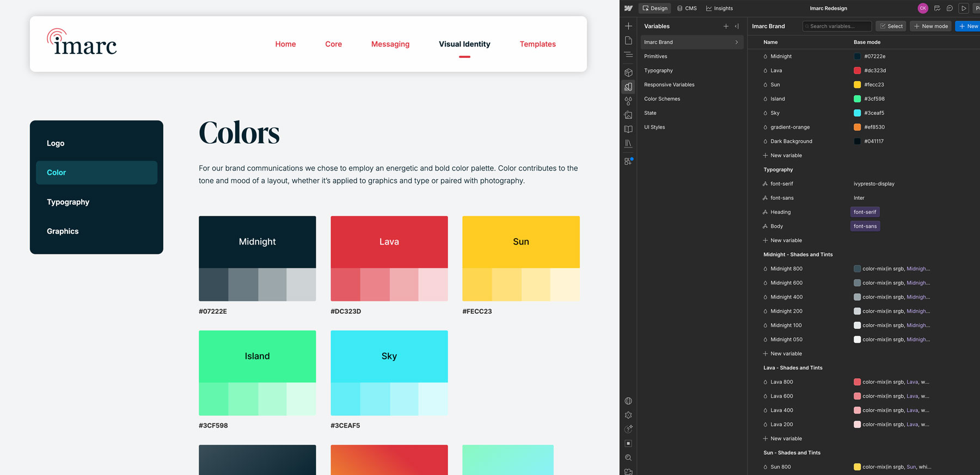The image size is (980, 475).
Task: Click the Core link in page navigation
Action: point(334,44)
